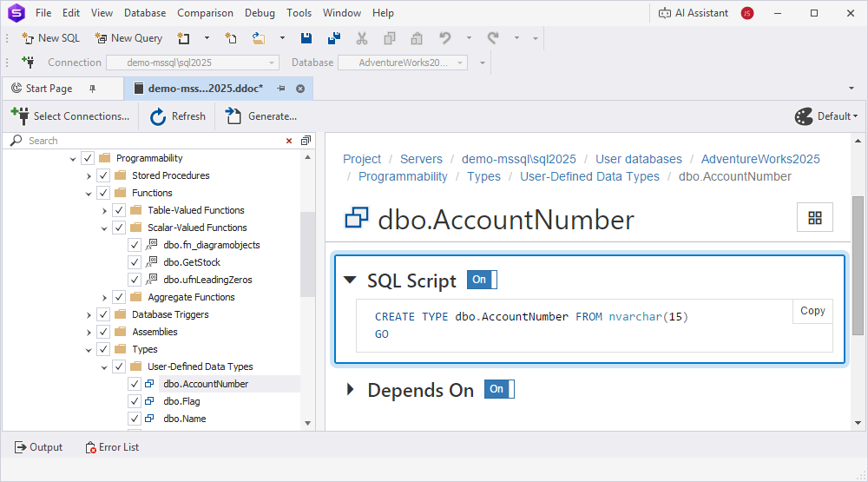Click the Undo arrow icon
Viewport: 868px width, 482px height.
pyautogui.click(x=445, y=38)
